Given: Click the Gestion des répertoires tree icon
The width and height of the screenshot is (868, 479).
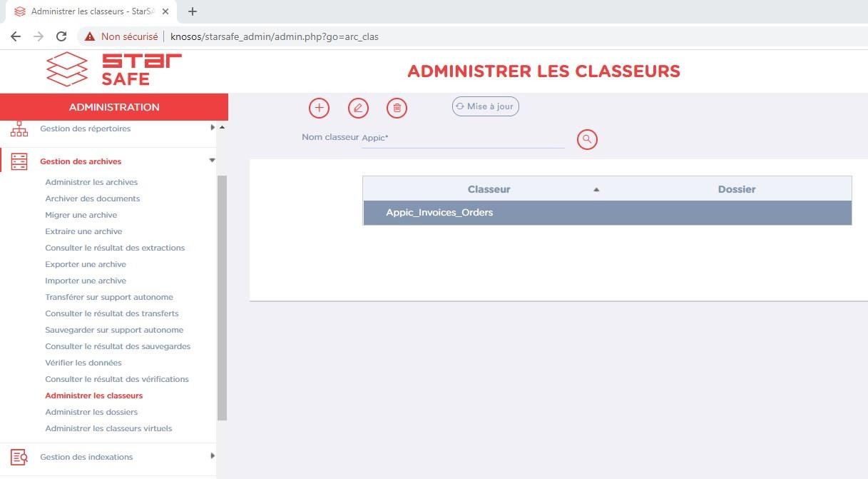Looking at the screenshot, I should tap(19, 129).
